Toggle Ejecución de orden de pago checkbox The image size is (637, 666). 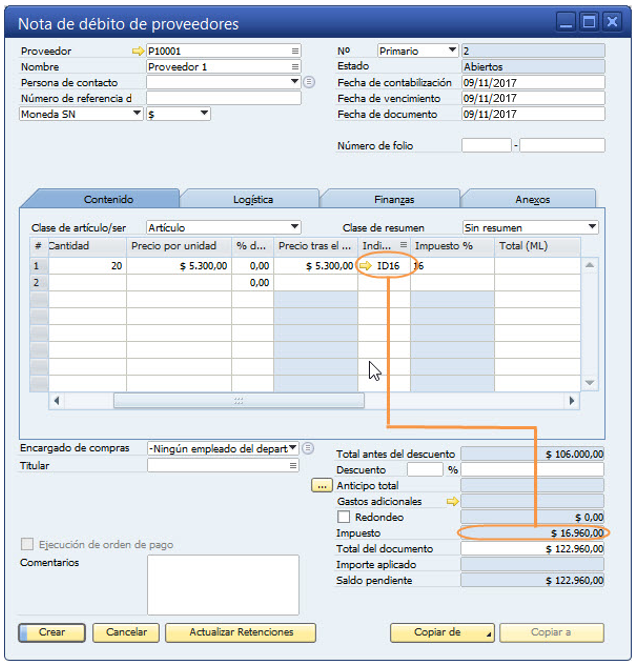coord(27,544)
